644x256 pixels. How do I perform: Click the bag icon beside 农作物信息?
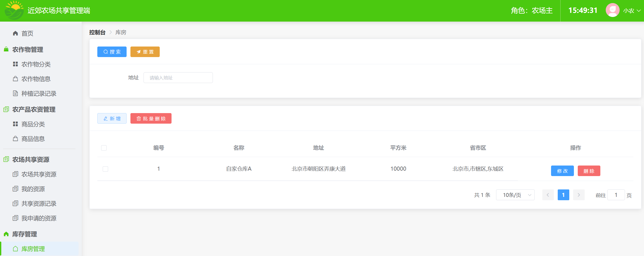click(x=15, y=79)
